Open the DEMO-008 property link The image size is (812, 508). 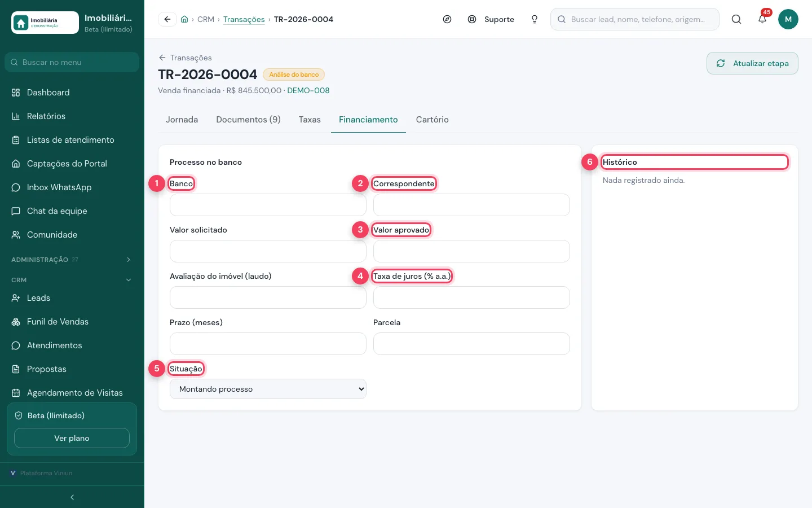point(308,90)
